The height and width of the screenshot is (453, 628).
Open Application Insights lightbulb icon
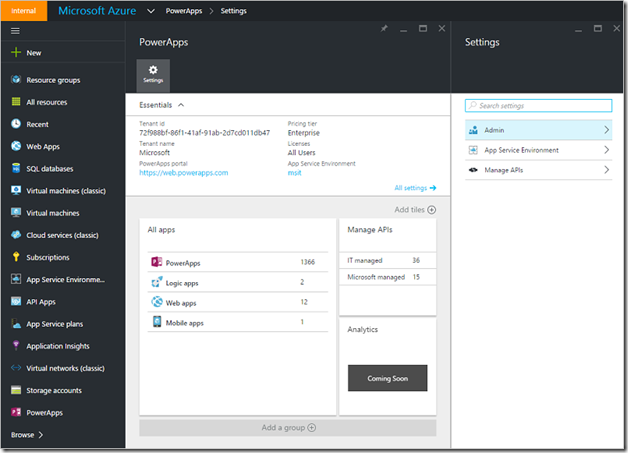point(16,345)
